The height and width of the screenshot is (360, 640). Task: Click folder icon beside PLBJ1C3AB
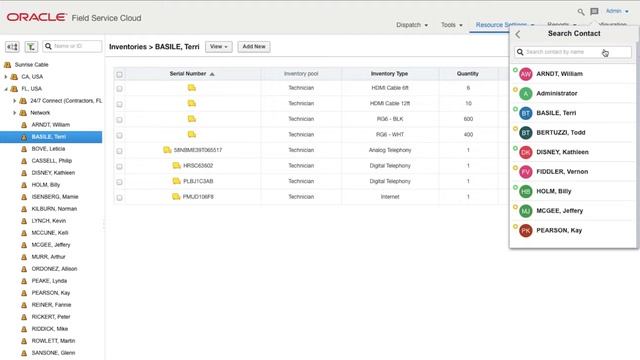click(176, 181)
